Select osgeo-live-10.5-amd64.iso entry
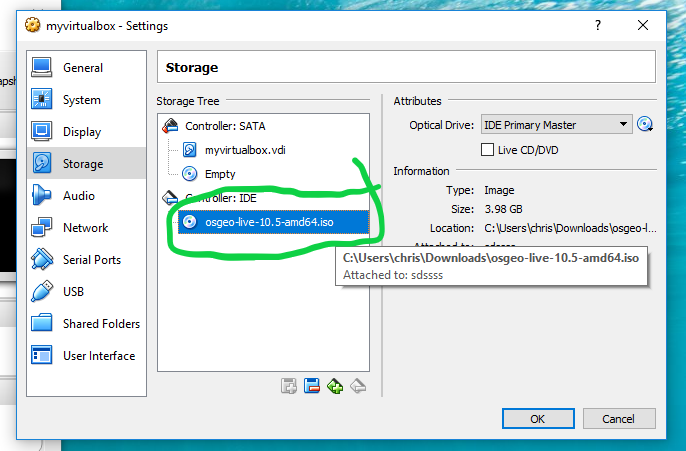Viewport: 686px width, 451px height. (x=273, y=222)
